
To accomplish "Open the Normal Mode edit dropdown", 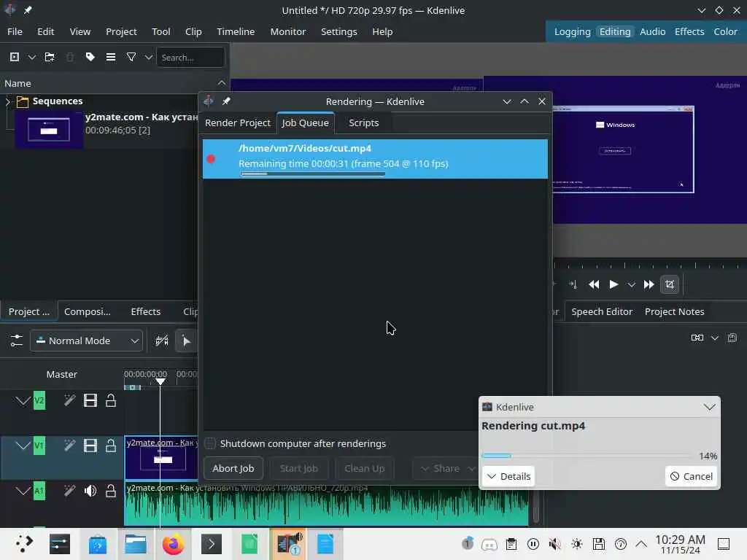I will [87, 341].
